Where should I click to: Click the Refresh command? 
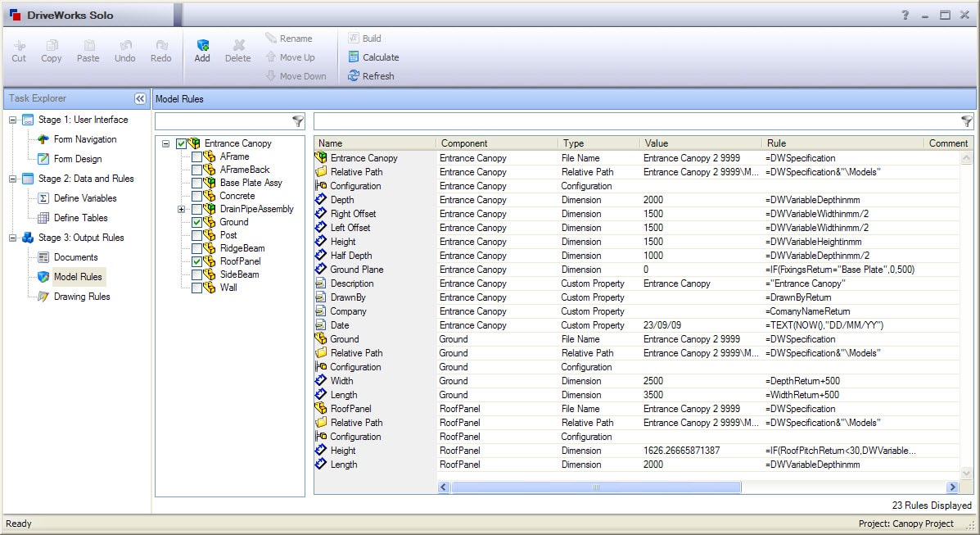[371, 75]
